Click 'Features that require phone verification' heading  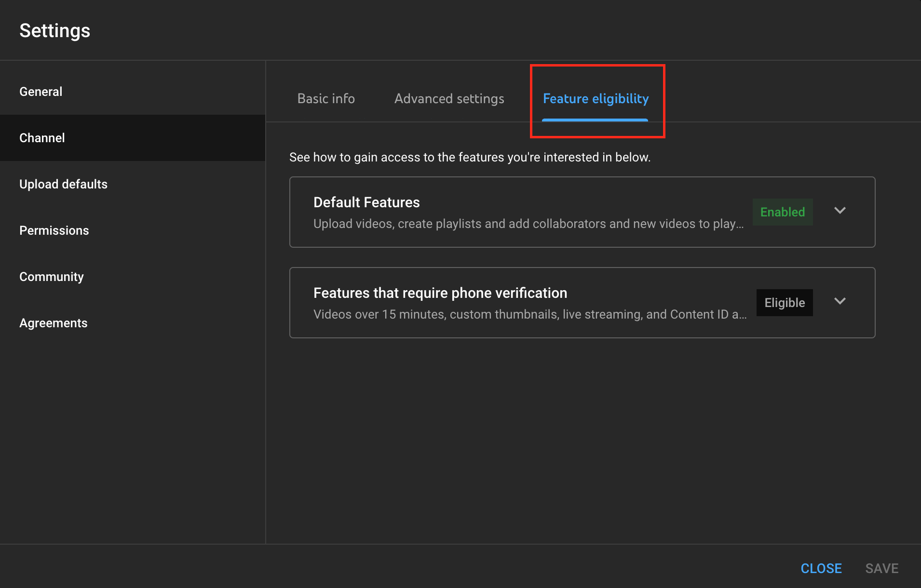coord(440,293)
